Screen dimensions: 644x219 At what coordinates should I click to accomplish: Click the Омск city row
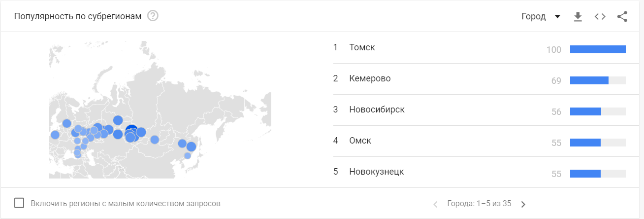pyautogui.click(x=360, y=141)
